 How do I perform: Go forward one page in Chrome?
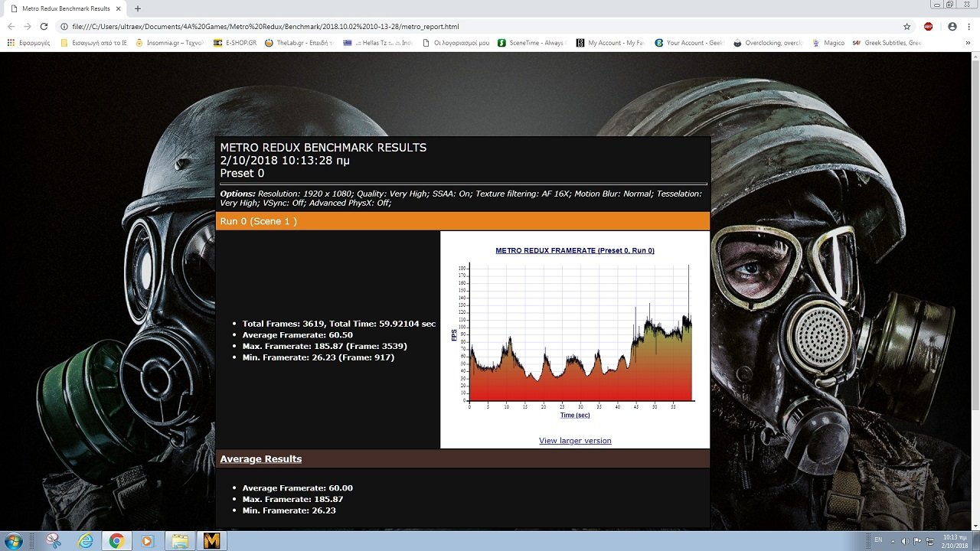pyautogui.click(x=28, y=26)
